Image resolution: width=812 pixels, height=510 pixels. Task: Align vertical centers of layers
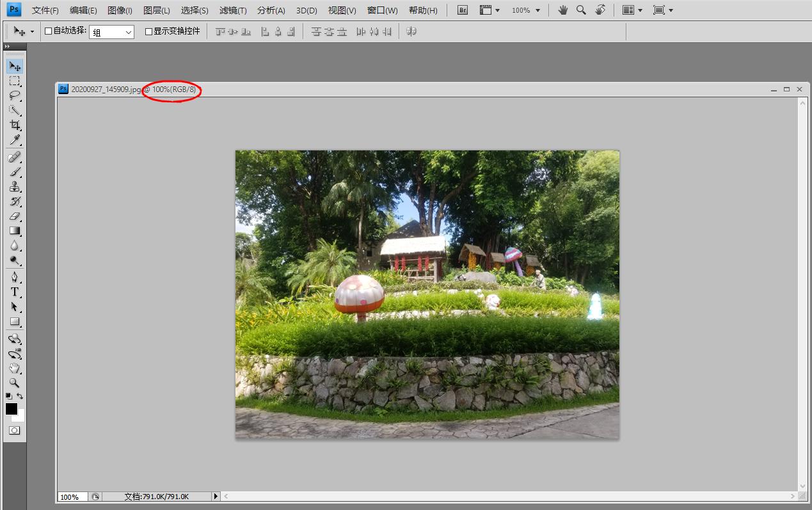(233, 31)
